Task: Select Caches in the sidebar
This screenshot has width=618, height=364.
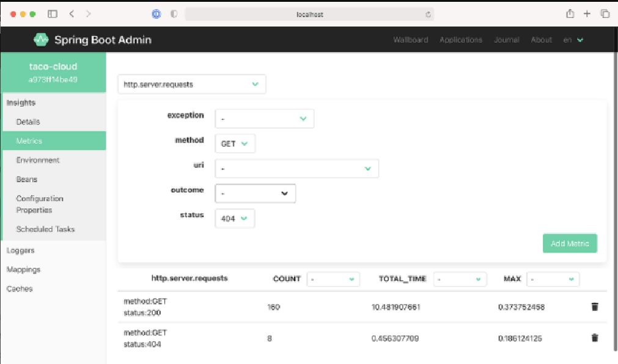Action: pos(54,289)
